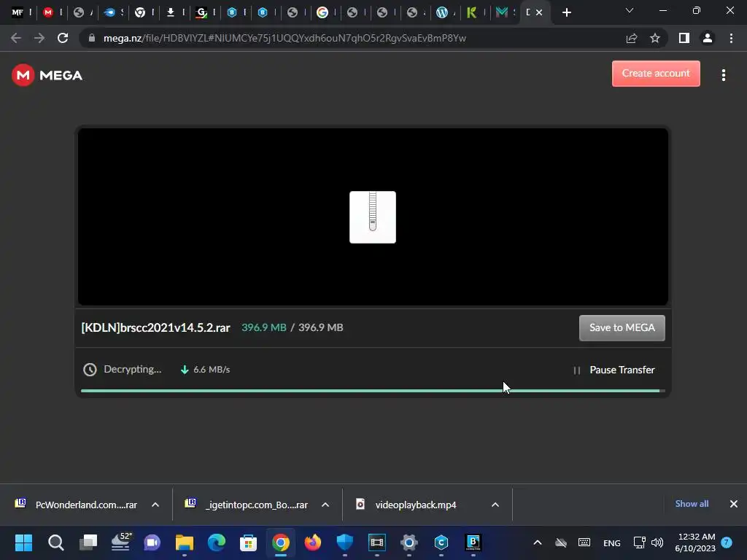Open the clock showing 12:32 AM
This screenshot has height=560, width=747.
point(695,542)
